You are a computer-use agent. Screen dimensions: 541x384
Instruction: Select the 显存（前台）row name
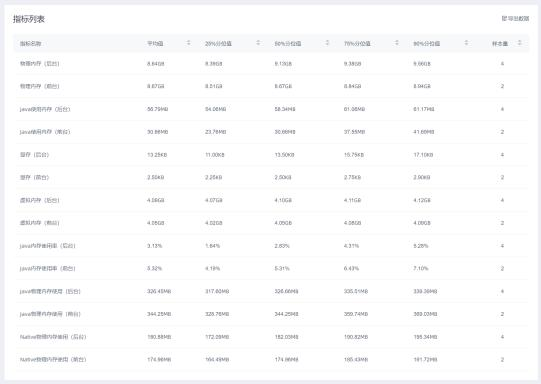click(34, 177)
